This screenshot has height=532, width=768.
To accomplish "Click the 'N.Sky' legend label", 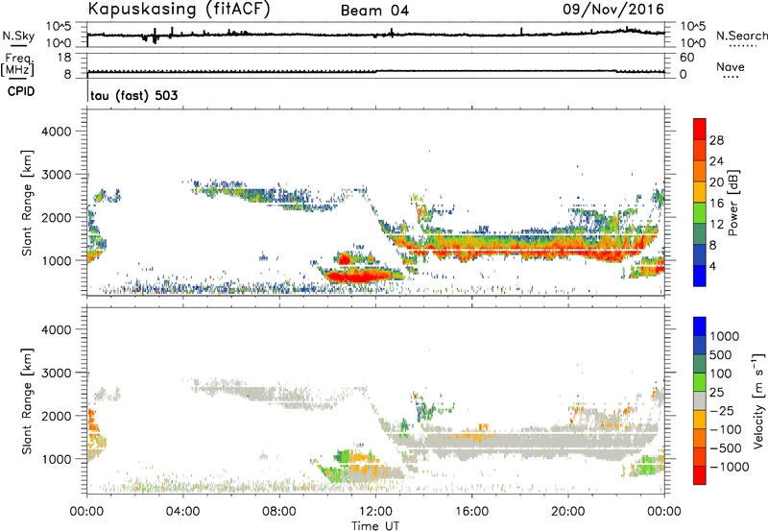I will point(18,36).
